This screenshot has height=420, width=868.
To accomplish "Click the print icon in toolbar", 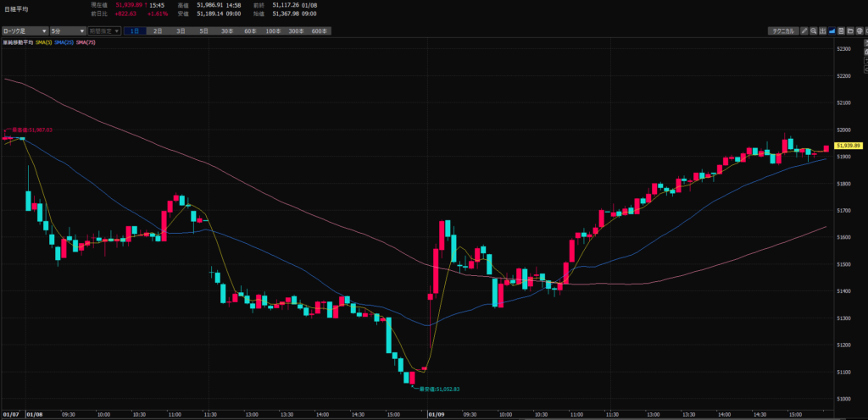I will coord(861,30).
